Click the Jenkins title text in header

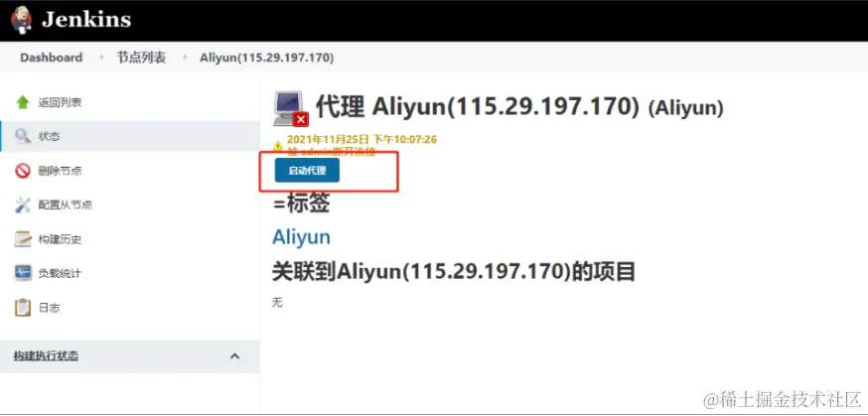click(x=86, y=20)
